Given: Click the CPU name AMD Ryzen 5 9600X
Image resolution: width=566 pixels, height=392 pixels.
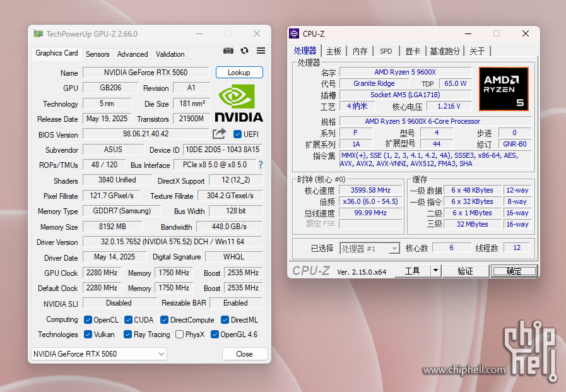Looking at the screenshot, I should tap(405, 72).
